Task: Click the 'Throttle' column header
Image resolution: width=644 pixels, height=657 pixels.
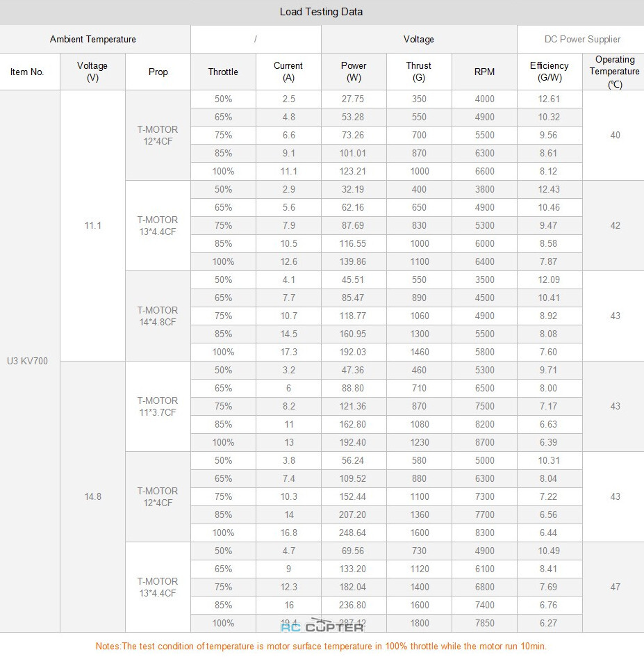Action: [223, 72]
